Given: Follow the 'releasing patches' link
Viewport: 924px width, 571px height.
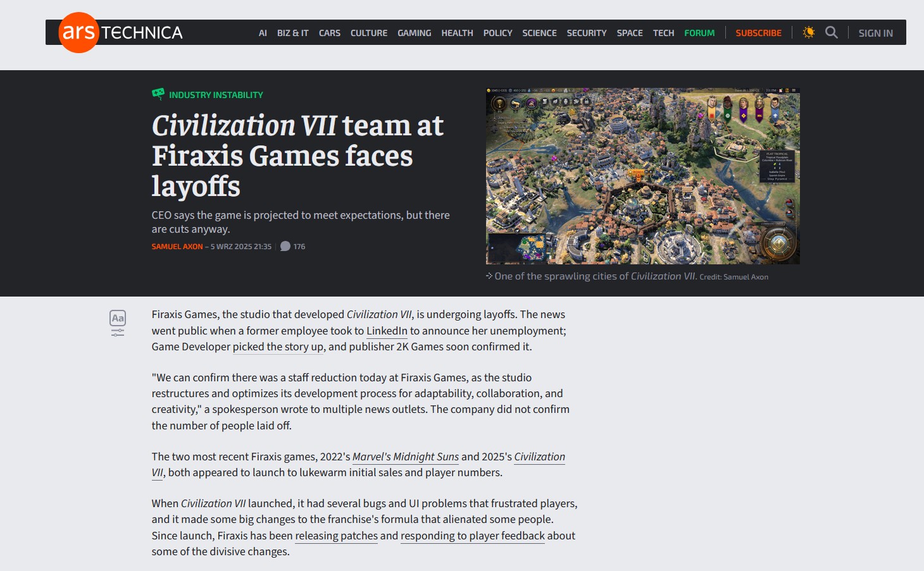Looking at the screenshot, I should (336, 536).
